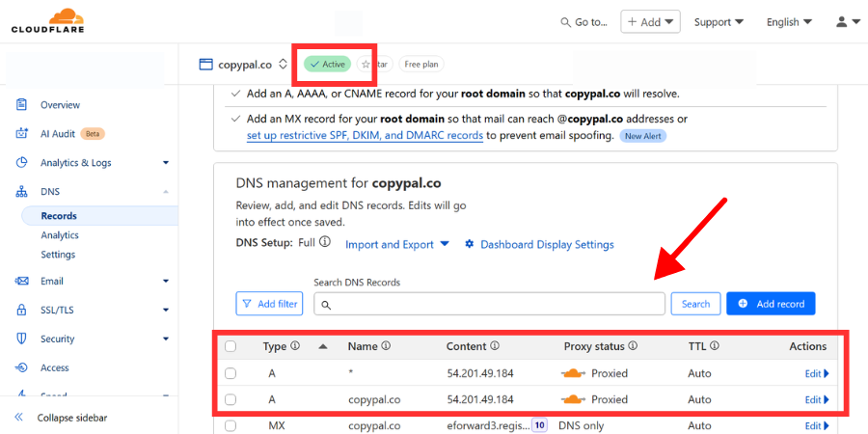Viewport: 868px width, 434px height.
Task: Click the TTL column info icon
Action: (x=715, y=345)
